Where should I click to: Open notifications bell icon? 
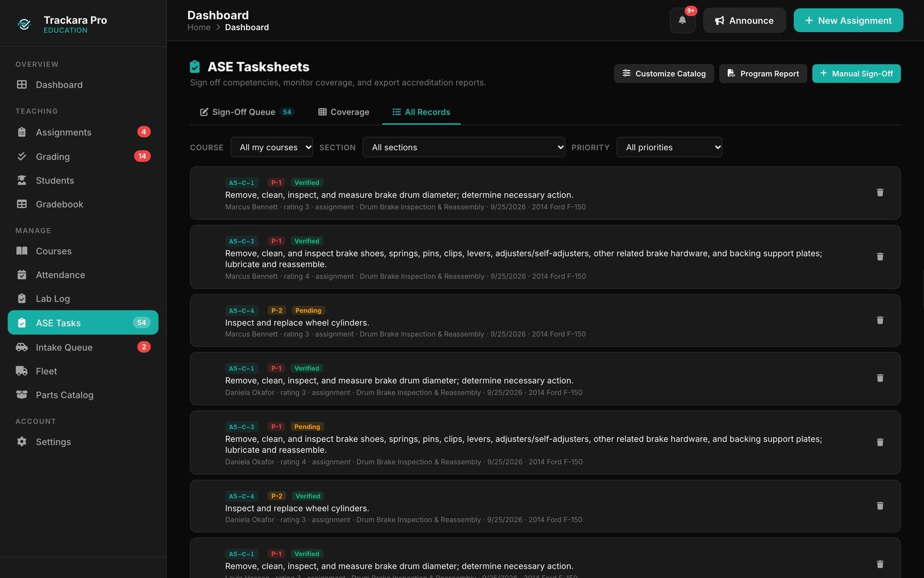tap(682, 20)
